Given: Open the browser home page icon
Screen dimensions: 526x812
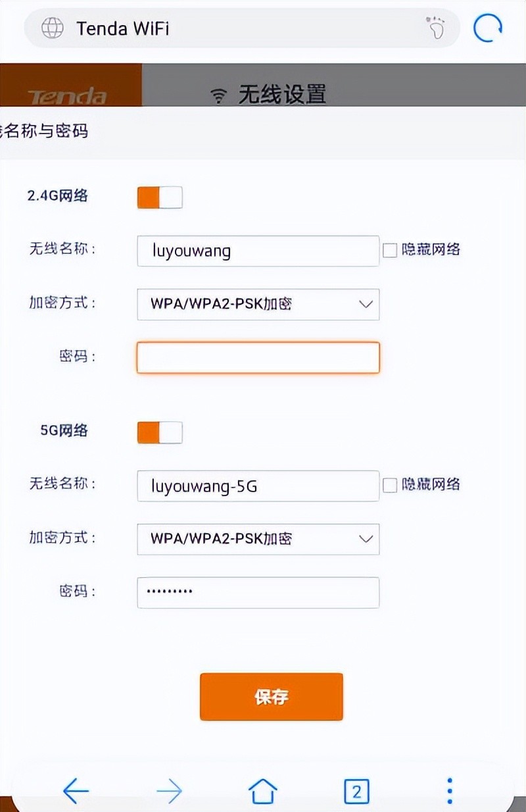Looking at the screenshot, I should (x=262, y=790).
